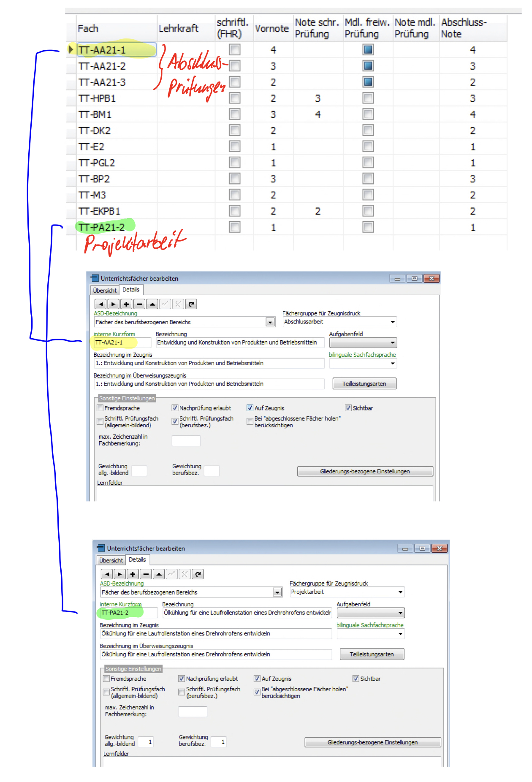Toggle Fremdsprache checkbox in the TT-AA21-1 window
The width and height of the screenshot is (532, 782).
click(x=100, y=408)
